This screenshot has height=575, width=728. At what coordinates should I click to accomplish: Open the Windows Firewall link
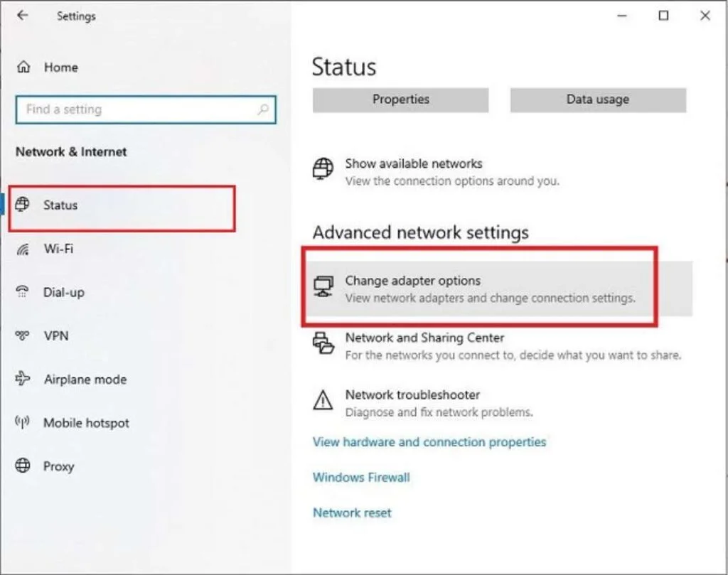(x=360, y=477)
